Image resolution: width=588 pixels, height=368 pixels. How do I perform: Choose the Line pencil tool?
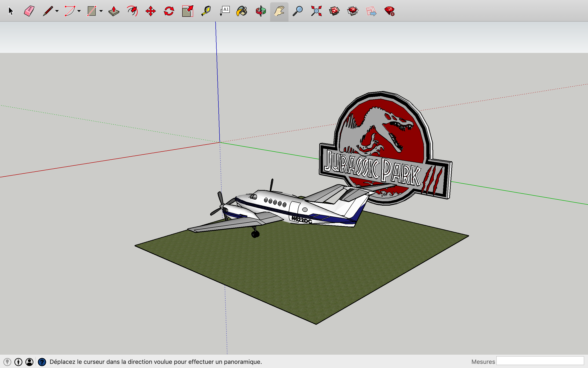(48, 11)
